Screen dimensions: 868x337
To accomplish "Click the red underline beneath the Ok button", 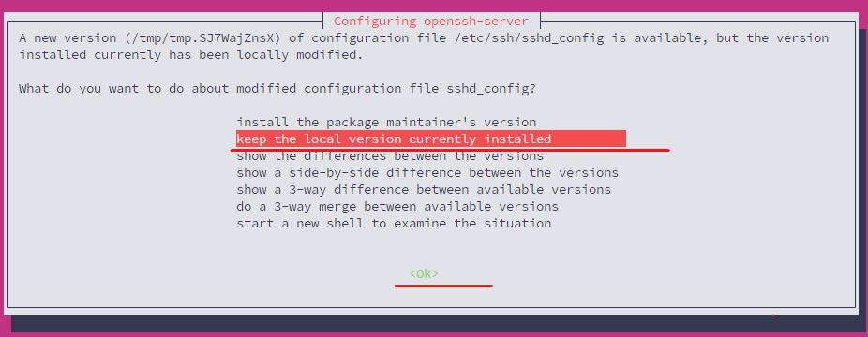I will point(443,286).
